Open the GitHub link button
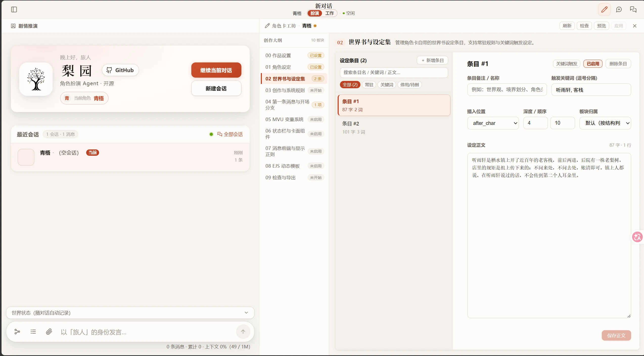Screen dimensions: 644x356 click(120, 70)
